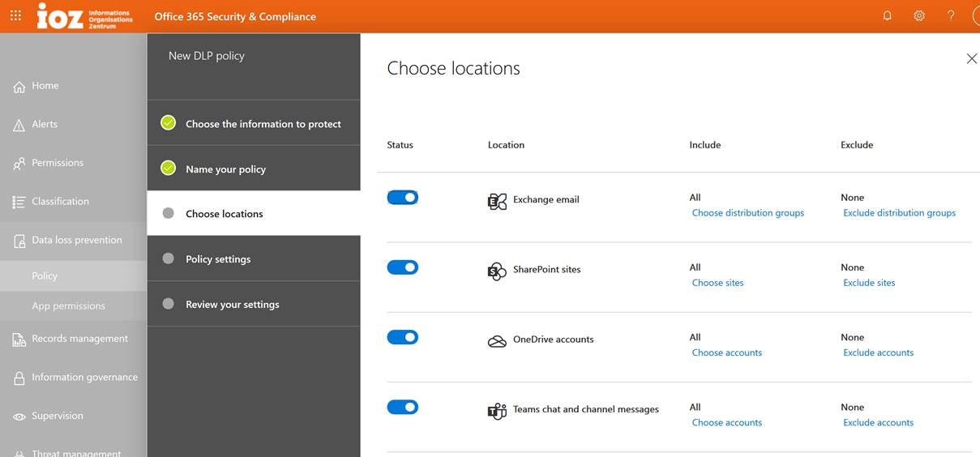980x457 pixels.
Task: Click the Classification list icon
Action: 19,203
